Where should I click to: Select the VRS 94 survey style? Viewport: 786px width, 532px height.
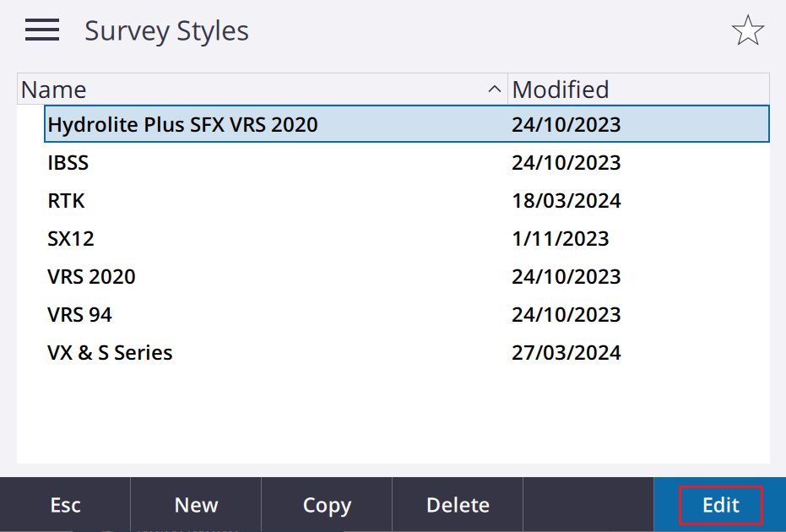click(x=407, y=315)
